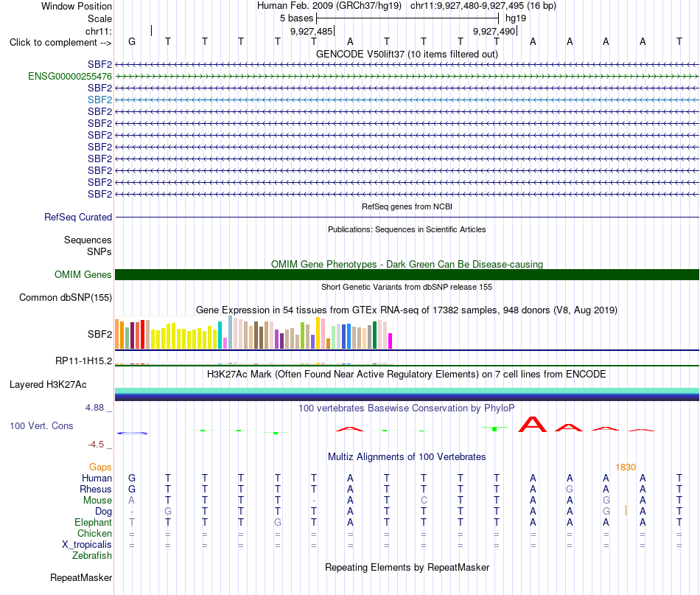Click the green ENSG00000255476 arrow line

point(407,77)
